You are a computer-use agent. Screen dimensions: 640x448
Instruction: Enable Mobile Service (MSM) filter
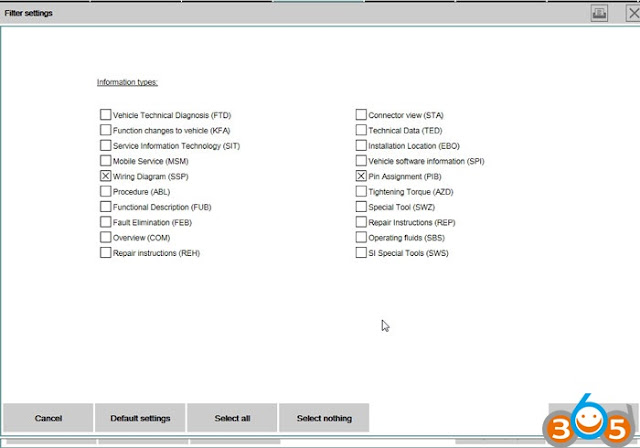pos(105,161)
